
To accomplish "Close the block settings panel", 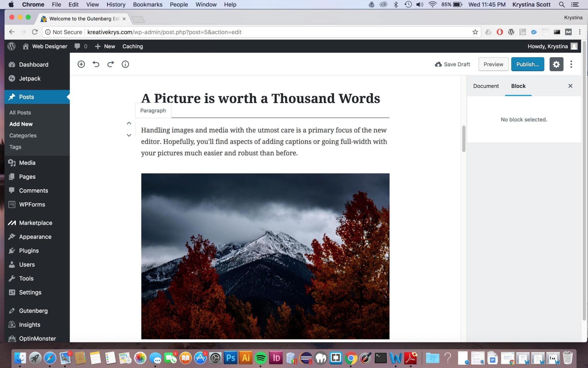I will [x=570, y=86].
